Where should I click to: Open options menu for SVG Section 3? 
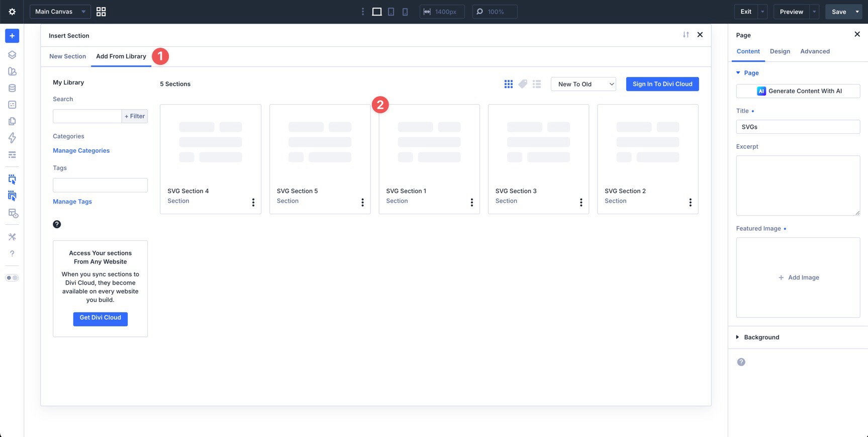click(581, 202)
